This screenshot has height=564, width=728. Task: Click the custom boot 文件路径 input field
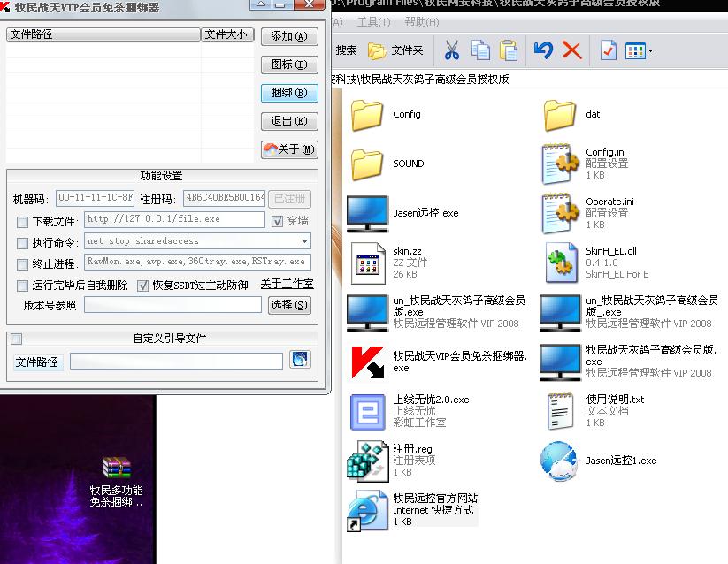pyautogui.click(x=176, y=362)
